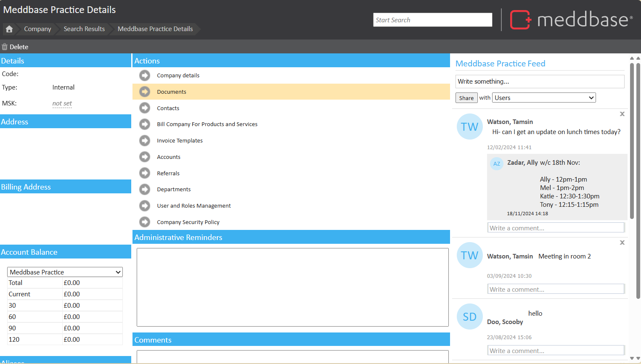Go to Search Results breadcrumb

click(84, 29)
